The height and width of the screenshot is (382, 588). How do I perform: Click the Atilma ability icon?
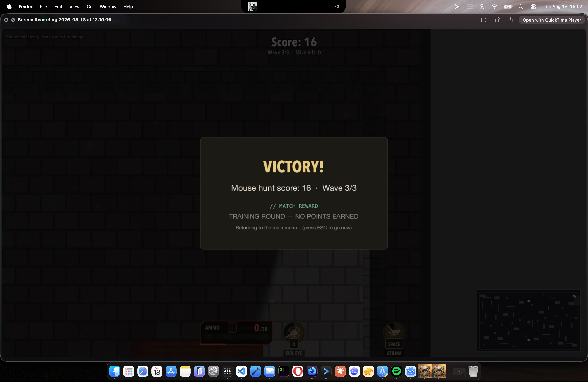point(394,332)
